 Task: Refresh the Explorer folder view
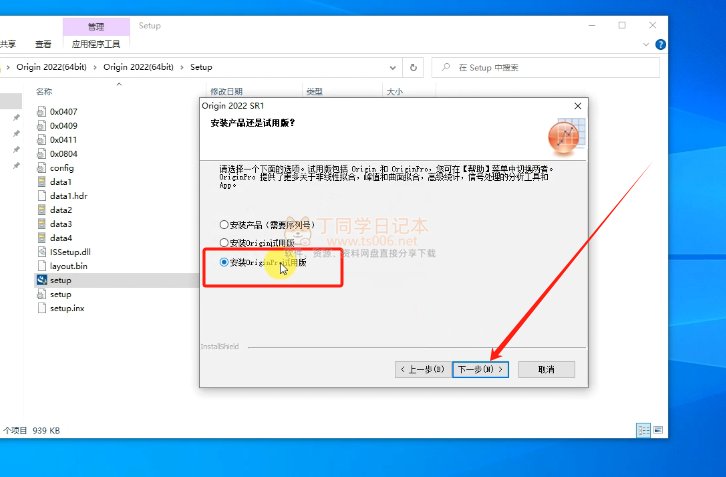pos(413,68)
